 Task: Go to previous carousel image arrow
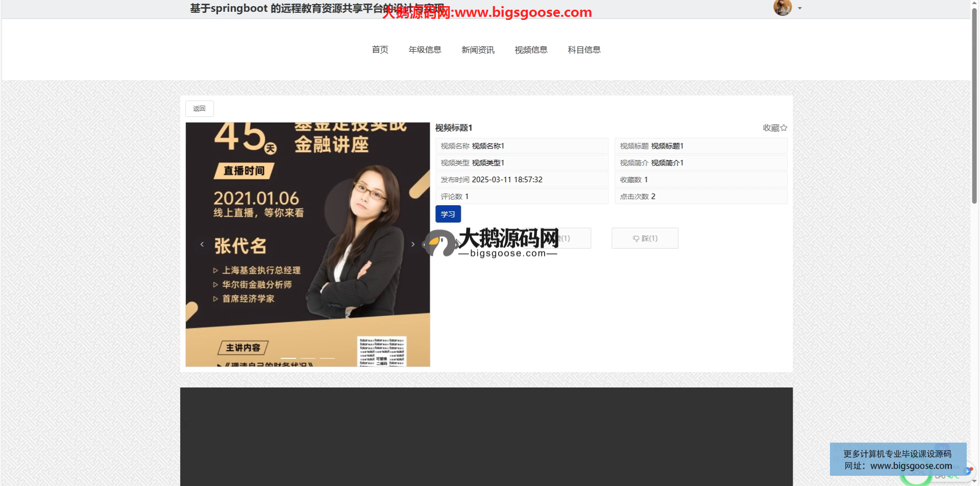click(202, 245)
